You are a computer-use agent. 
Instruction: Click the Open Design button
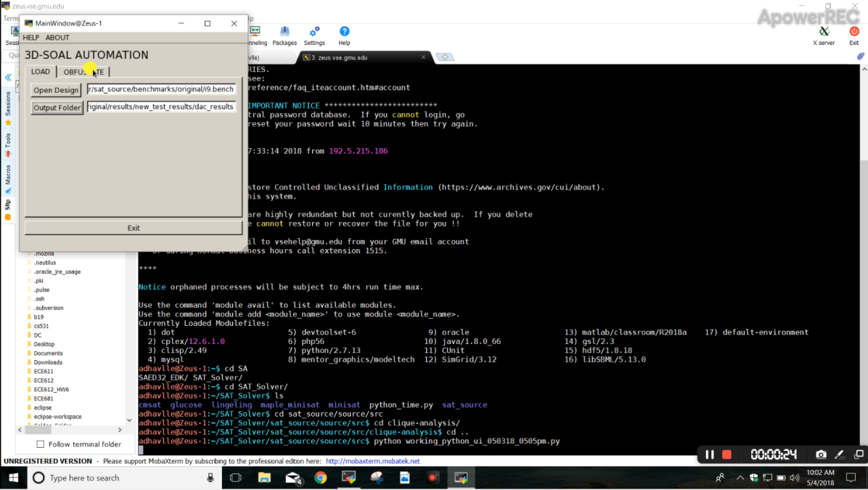(56, 90)
